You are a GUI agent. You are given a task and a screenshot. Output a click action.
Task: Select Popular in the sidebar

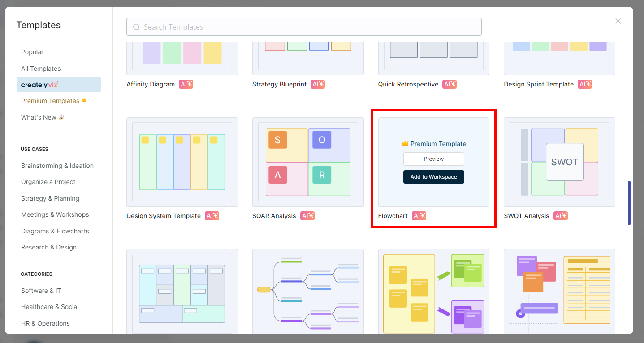[32, 52]
